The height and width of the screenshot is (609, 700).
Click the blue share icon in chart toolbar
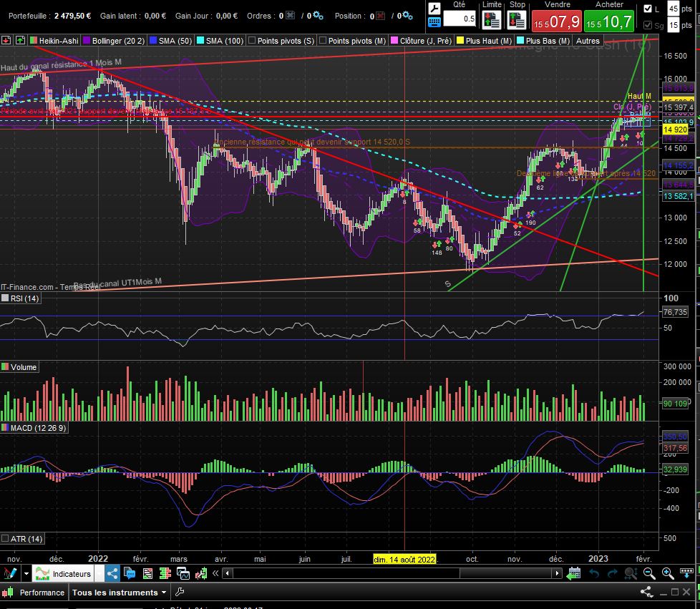(112, 574)
